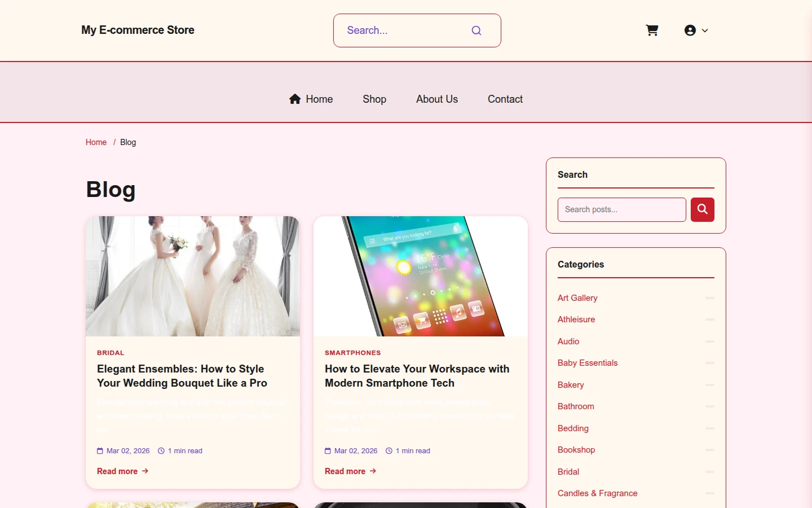
Task: Click the Mar 02, 2026 date on Bridal post
Action: point(128,451)
